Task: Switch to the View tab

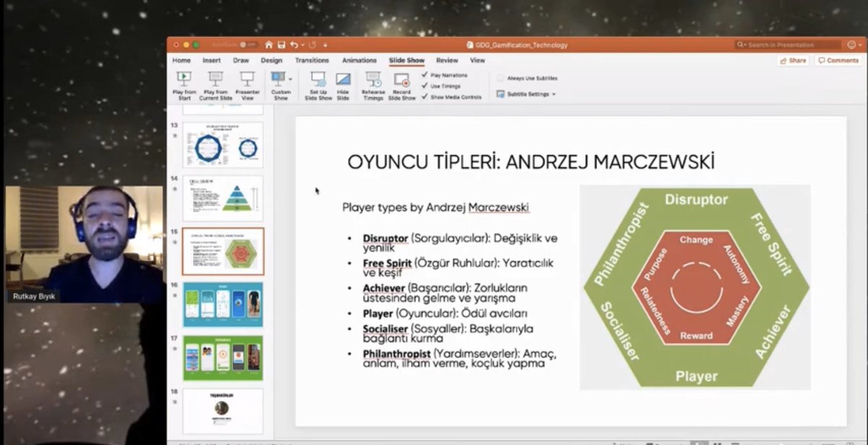Action: pos(477,60)
